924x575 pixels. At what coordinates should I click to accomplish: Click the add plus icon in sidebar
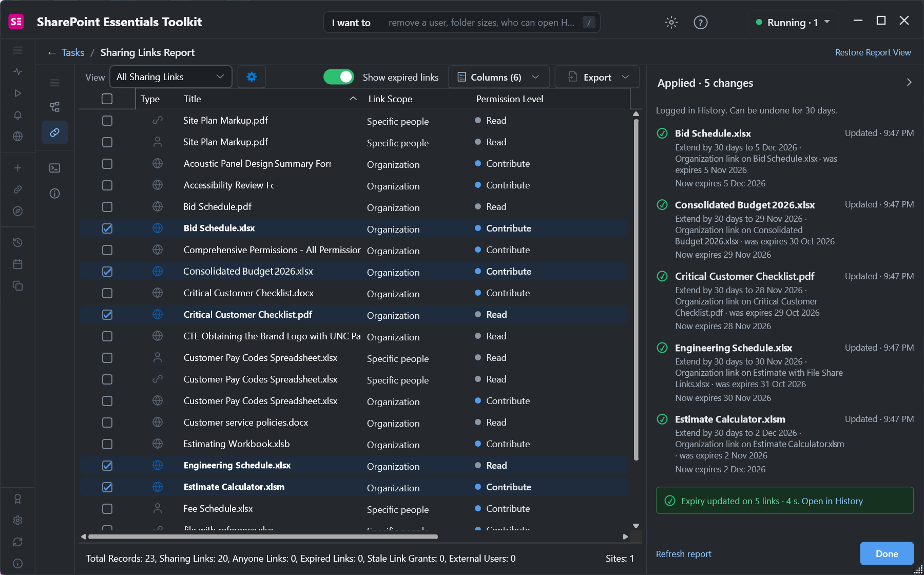click(17, 168)
